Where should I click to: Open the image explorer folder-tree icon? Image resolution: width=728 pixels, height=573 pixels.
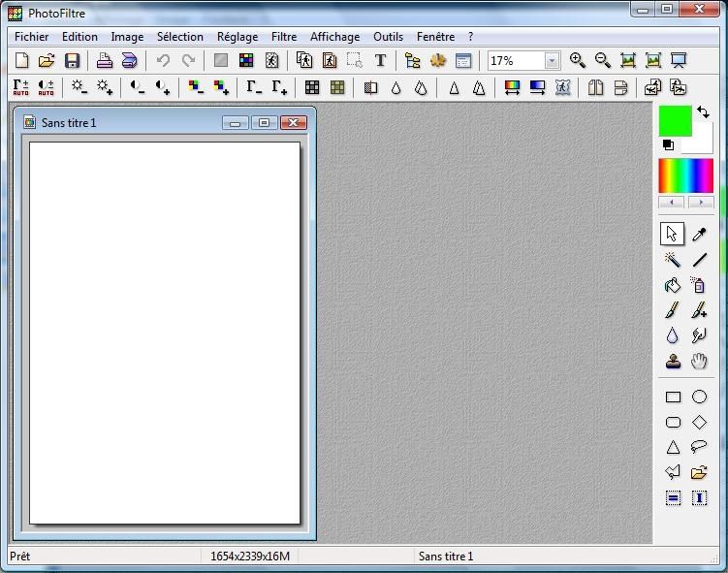[x=412, y=60]
